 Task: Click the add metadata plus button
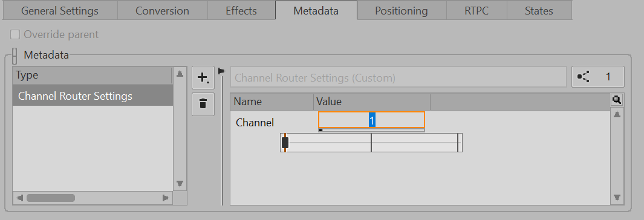pyautogui.click(x=203, y=77)
